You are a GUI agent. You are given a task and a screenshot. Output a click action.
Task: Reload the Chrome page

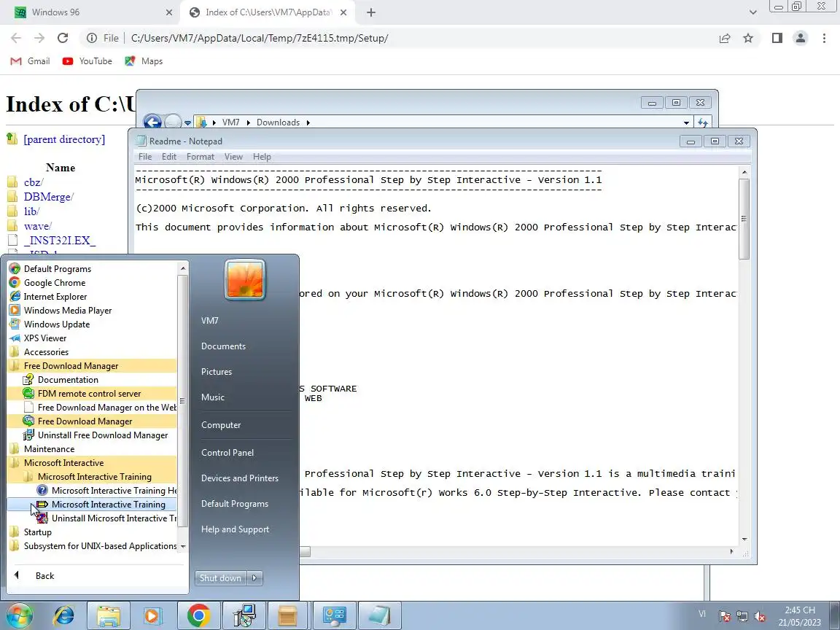tap(63, 38)
